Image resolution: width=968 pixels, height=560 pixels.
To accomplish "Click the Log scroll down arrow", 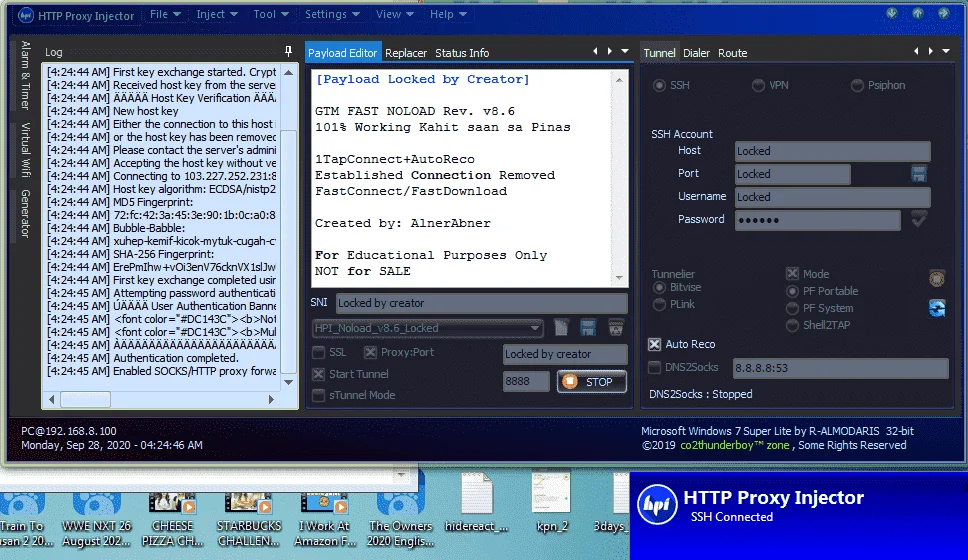I will [x=288, y=382].
